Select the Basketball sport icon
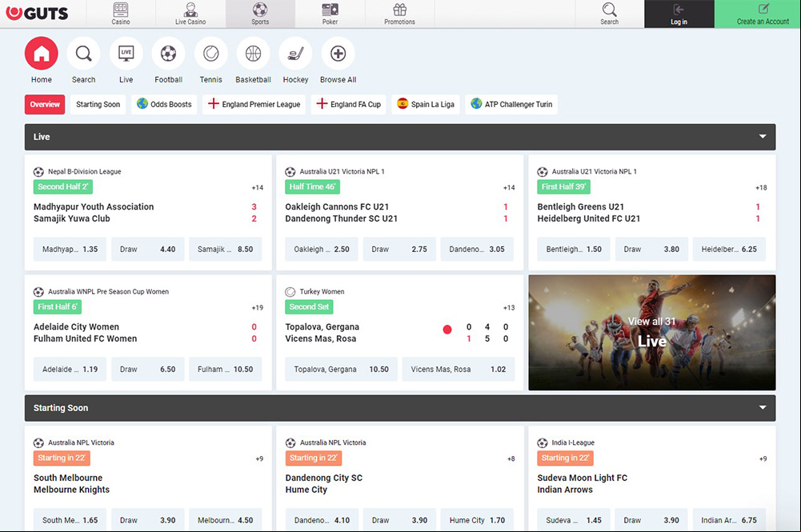The width and height of the screenshot is (801, 532). (254, 53)
